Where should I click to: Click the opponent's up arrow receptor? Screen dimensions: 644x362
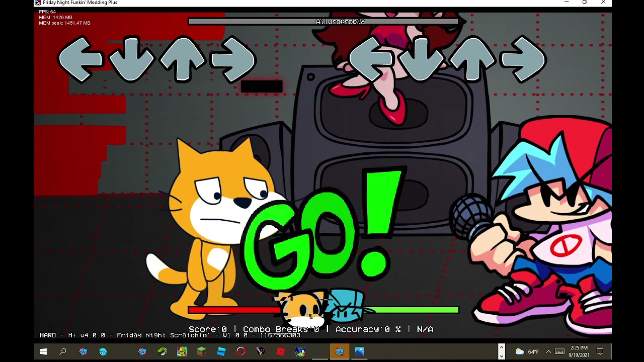tap(183, 59)
